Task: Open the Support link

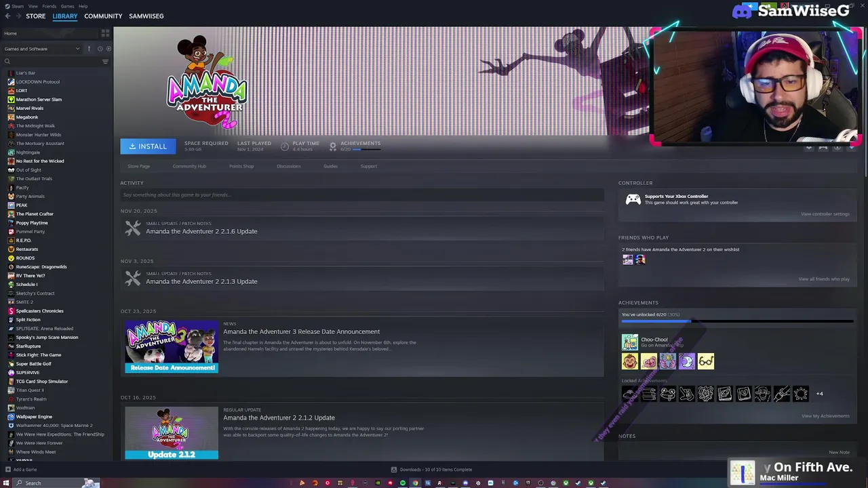Action: (369, 166)
